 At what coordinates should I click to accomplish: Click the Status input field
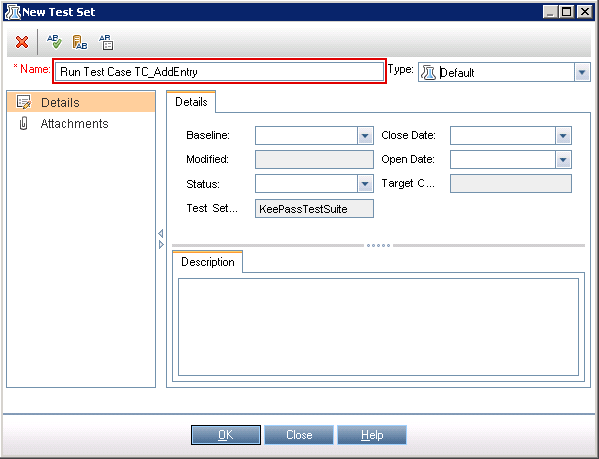(307, 184)
